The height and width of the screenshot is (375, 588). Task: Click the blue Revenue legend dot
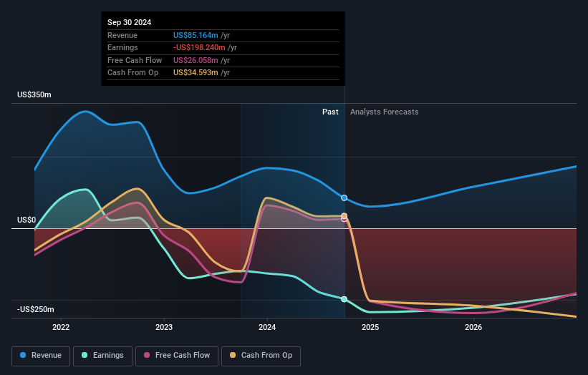[23, 355]
